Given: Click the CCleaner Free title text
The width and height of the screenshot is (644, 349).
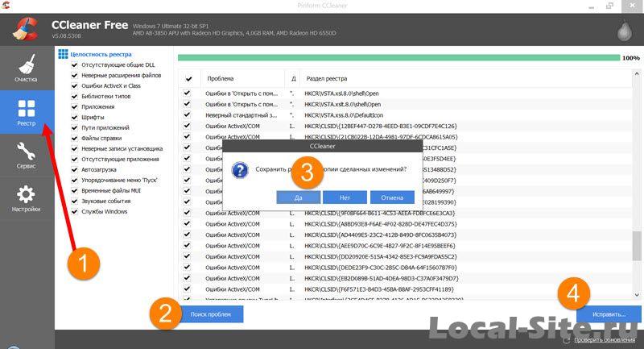Looking at the screenshot, I should (x=89, y=25).
